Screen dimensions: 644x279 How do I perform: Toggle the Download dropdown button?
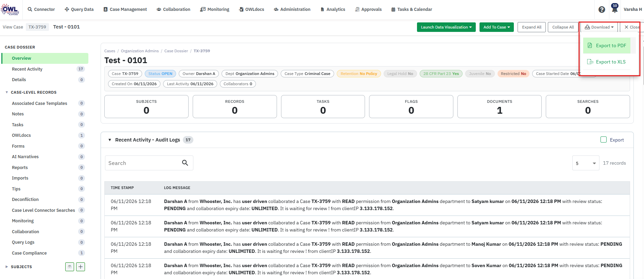coord(599,27)
